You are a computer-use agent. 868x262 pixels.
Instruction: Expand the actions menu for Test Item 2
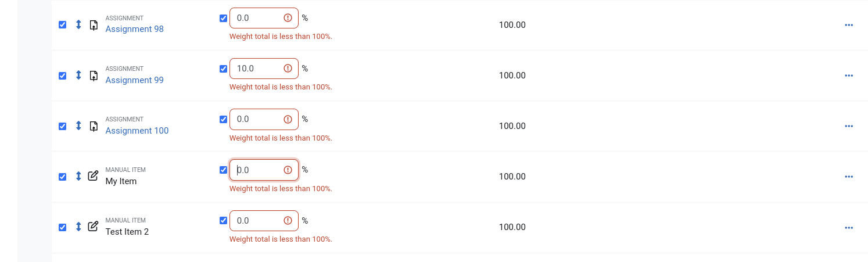(849, 227)
